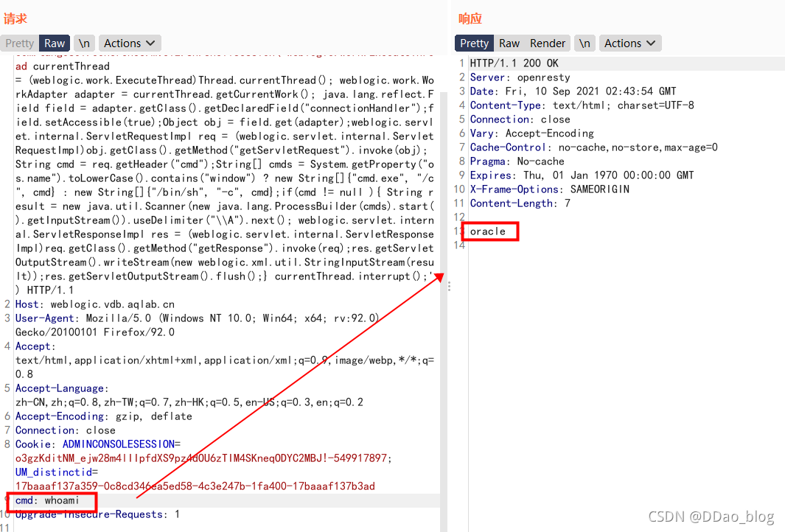Toggle \n display in request panel
Screen dimensions: 785x532
pos(84,43)
